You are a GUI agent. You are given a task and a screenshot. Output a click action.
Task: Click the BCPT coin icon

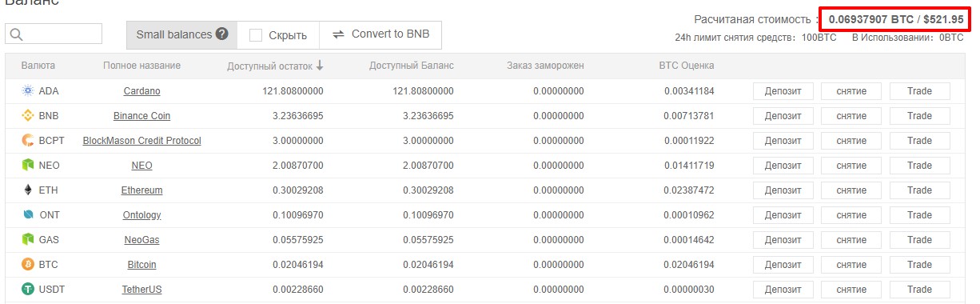point(28,141)
